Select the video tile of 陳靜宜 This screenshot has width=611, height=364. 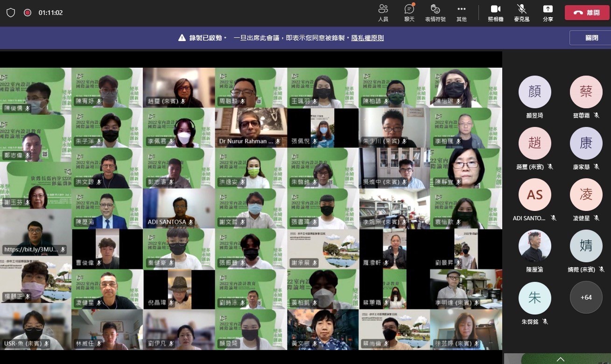[x=466, y=168]
